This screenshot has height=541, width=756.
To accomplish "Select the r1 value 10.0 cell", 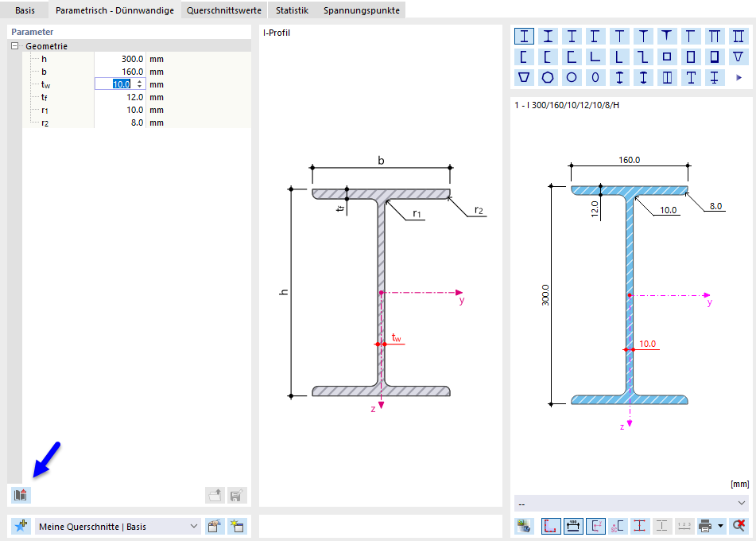I will click(120, 110).
